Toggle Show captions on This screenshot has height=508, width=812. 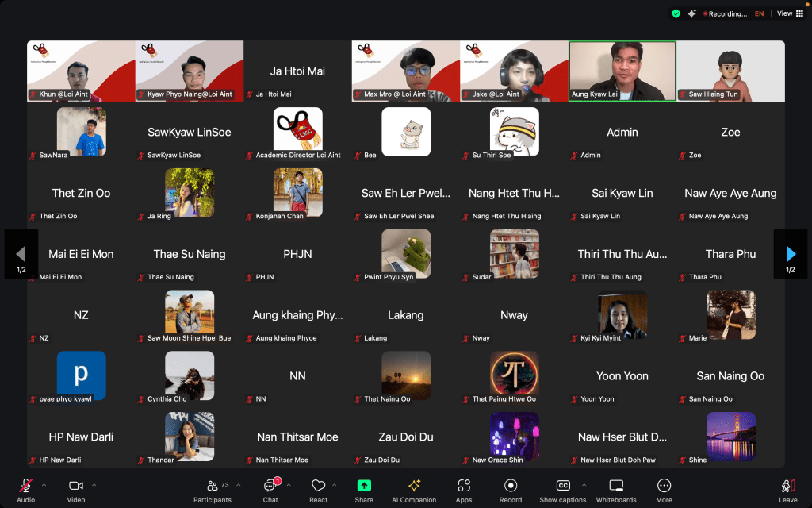click(x=563, y=491)
